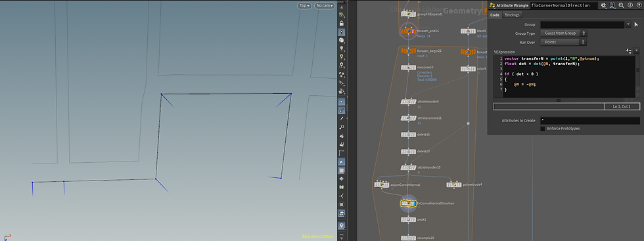The width and height of the screenshot is (644, 241).
Task: Click the 'Run Over' parameter label
Action: tap(526, 42)
